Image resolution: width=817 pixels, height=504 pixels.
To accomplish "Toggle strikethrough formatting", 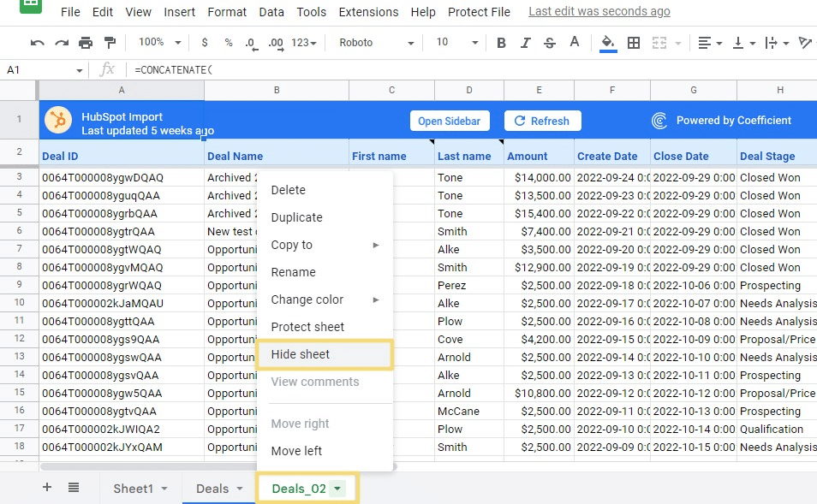I will point(550,43).
